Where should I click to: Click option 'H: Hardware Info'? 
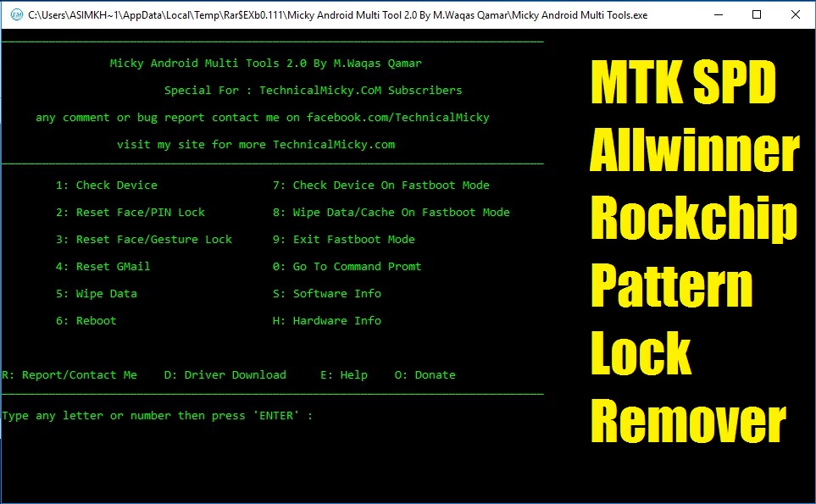point(327,321)
